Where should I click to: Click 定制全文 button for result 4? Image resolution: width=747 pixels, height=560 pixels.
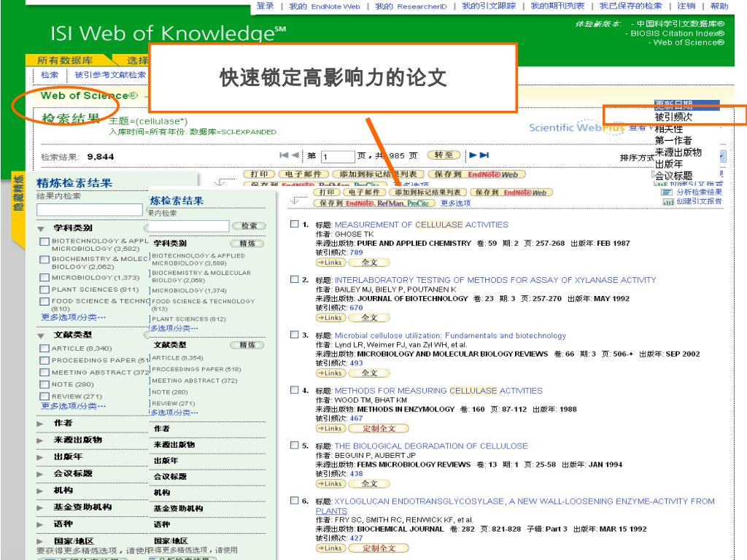click(379, 428)
